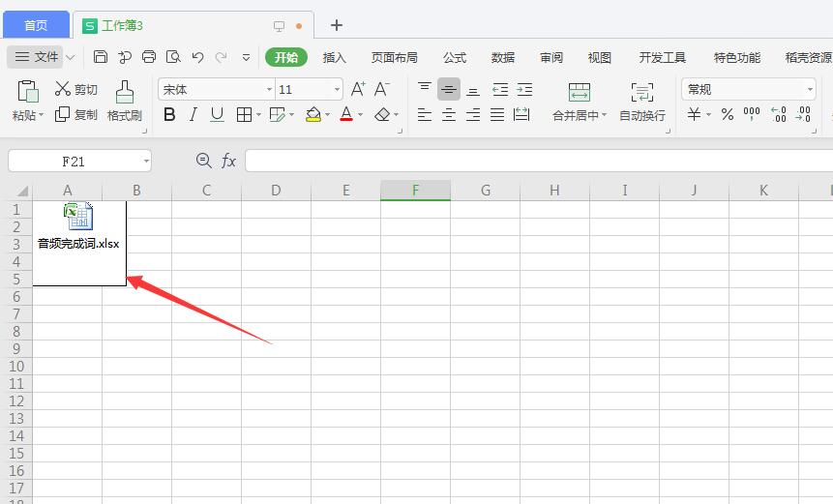
Task: Go to 首页 home tab
Action: point(36,25)
